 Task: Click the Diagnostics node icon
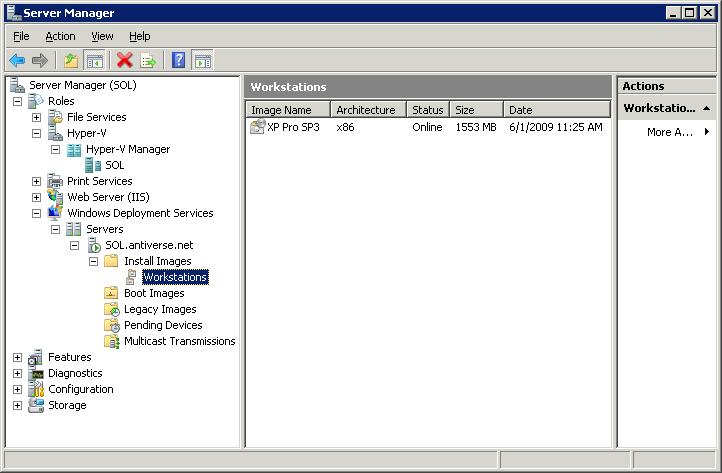click(x=35, y=373)
